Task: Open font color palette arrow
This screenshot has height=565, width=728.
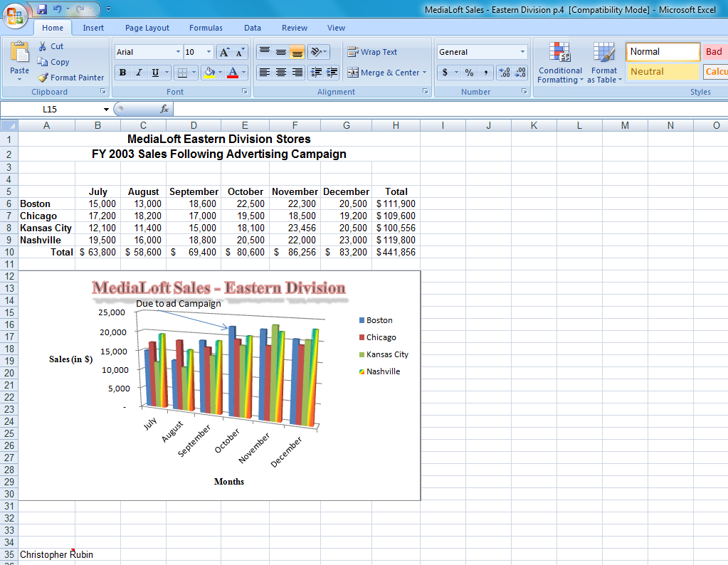Action: pos(244,73)
